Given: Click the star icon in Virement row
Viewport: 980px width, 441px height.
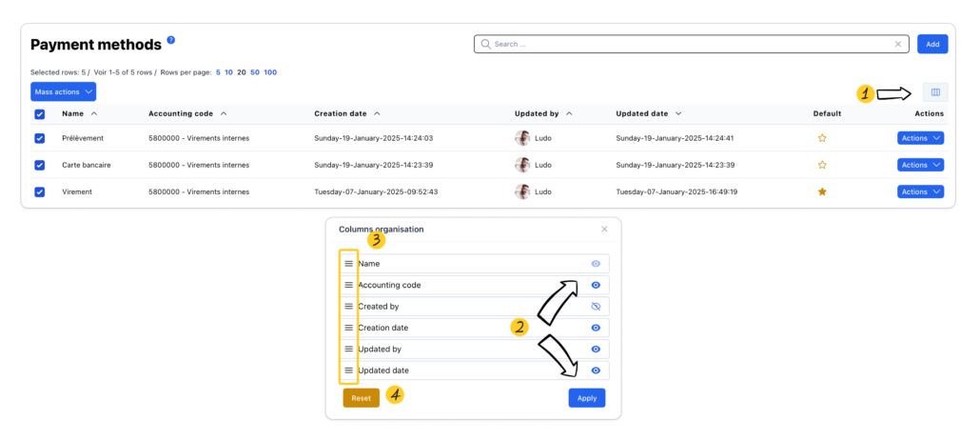Looking at the screenshot, I should click(x=822, y=191).
